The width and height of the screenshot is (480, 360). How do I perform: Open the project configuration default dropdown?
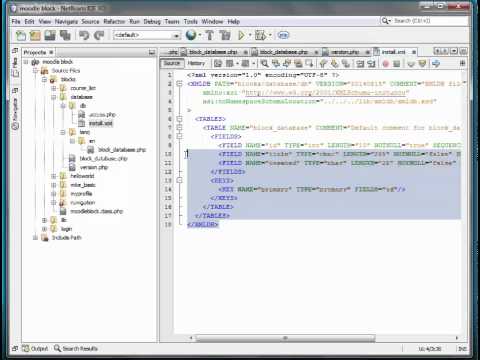click(147, 35)
